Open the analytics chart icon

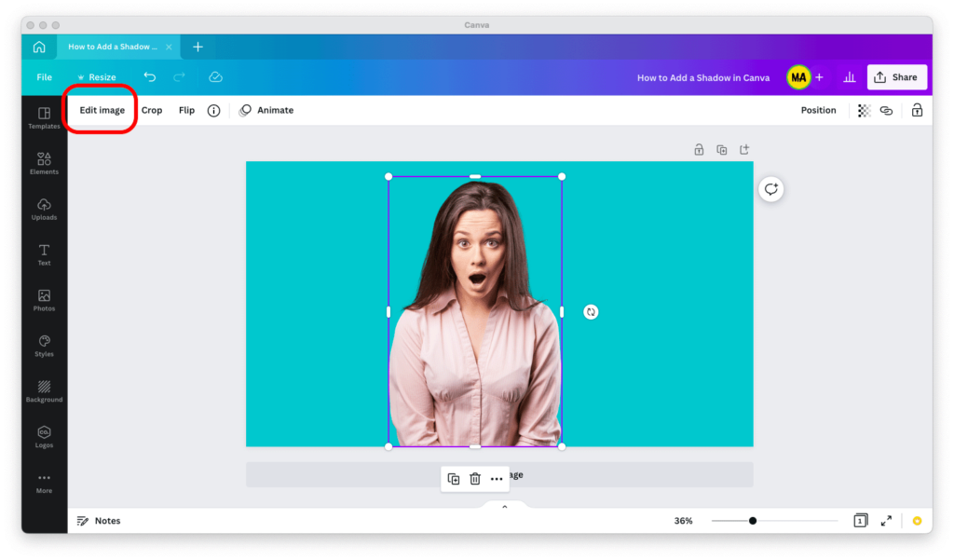(850, 77)
